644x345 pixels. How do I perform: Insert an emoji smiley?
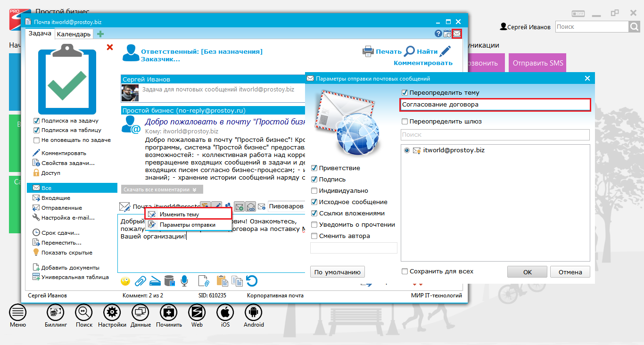pyautogui.click(x=125, y=281)
